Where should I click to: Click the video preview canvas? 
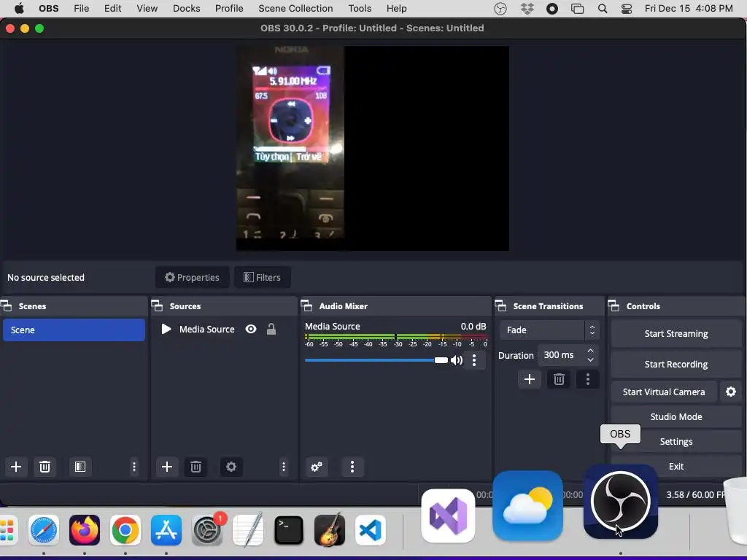pos(373,148)
